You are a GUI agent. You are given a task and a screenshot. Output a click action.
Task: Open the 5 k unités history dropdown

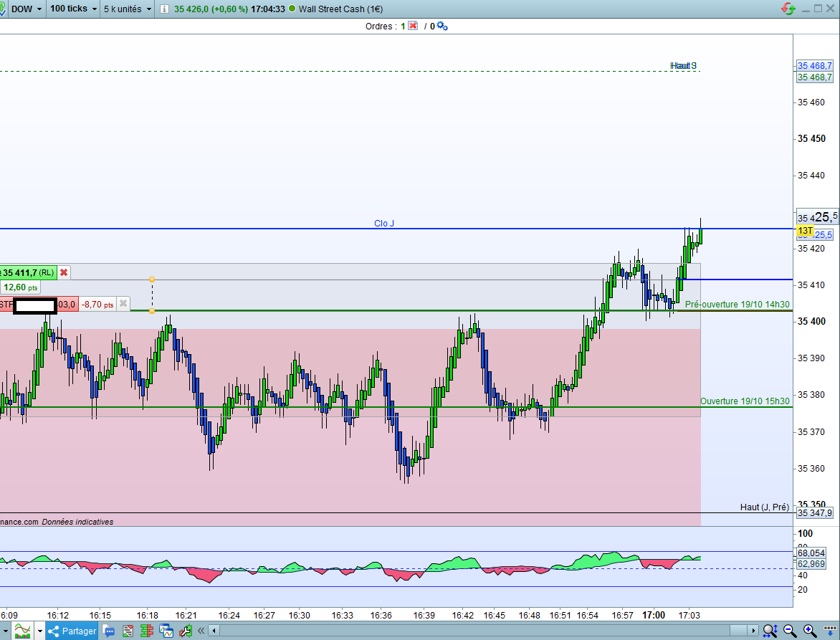(x=127, y=9)
